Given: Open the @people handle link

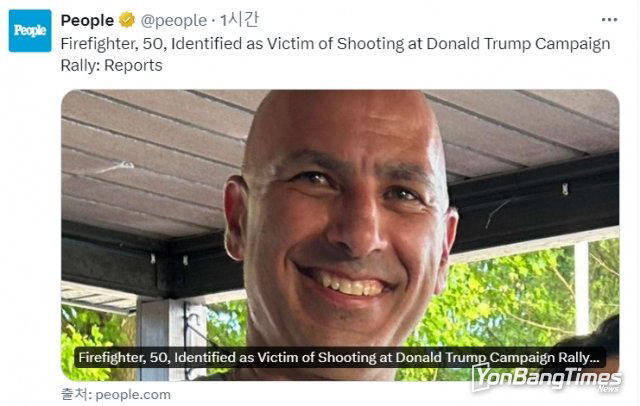Looking at the screenshot, I should 174,20.
